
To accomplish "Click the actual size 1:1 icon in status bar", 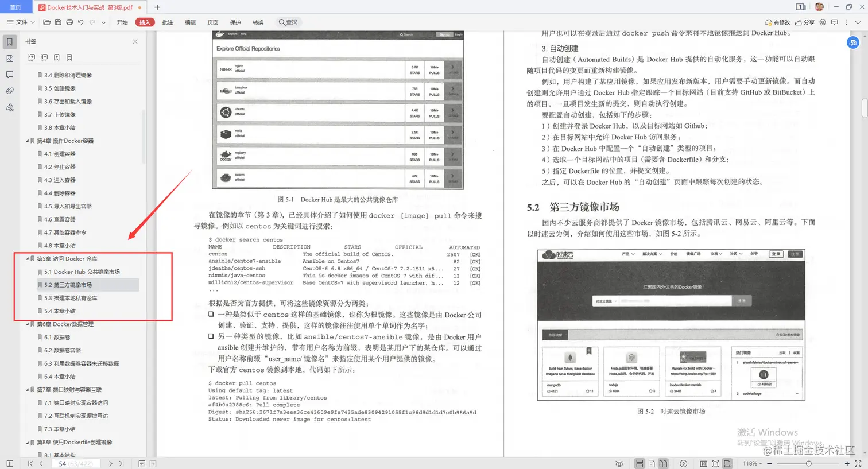I will pos(704,463).
